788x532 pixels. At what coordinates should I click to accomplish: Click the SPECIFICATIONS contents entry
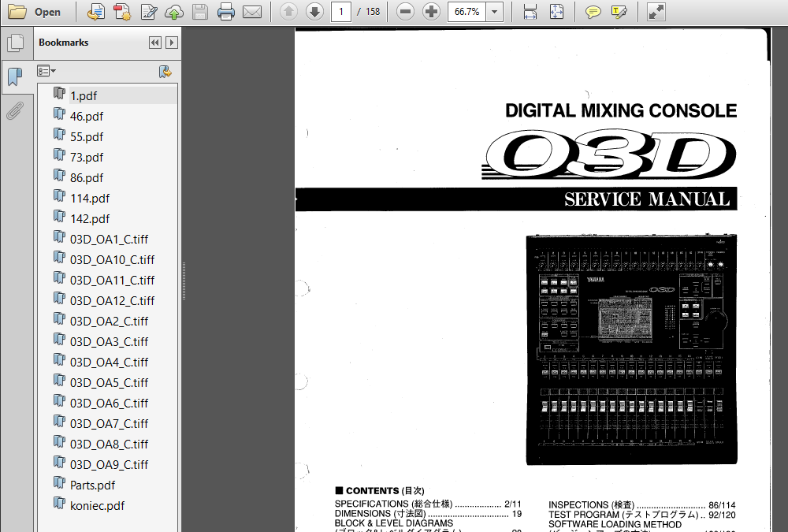(x=428, y=504)
